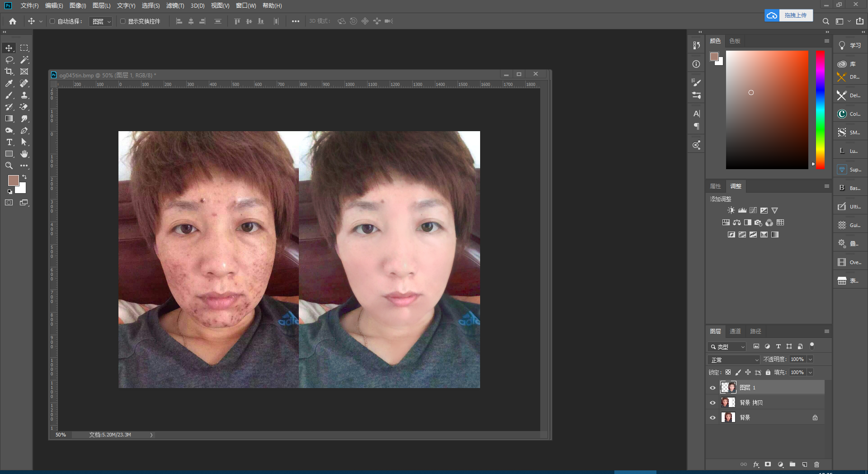868x474 pixels.
Task: Switch to the 通道 tab
Action: [735, 332]
